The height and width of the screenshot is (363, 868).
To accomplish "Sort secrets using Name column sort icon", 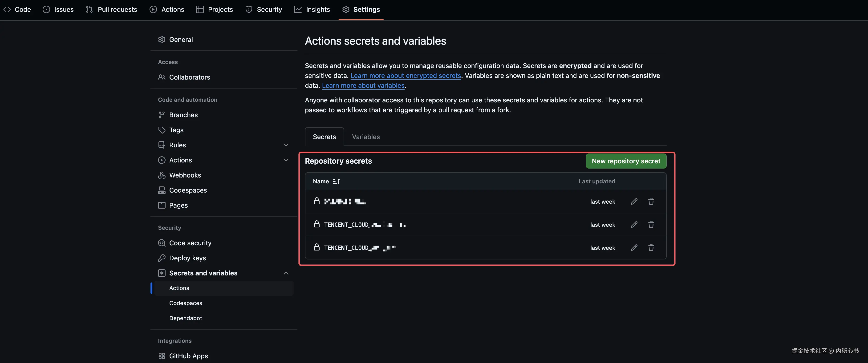I will [x=336, y=181].
